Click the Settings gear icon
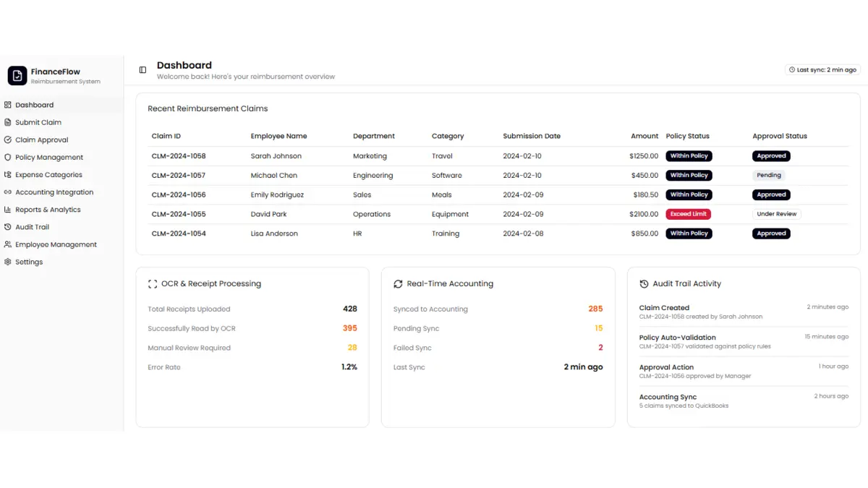868x488 pixels. pyautogui.click(x=8, y=262)
